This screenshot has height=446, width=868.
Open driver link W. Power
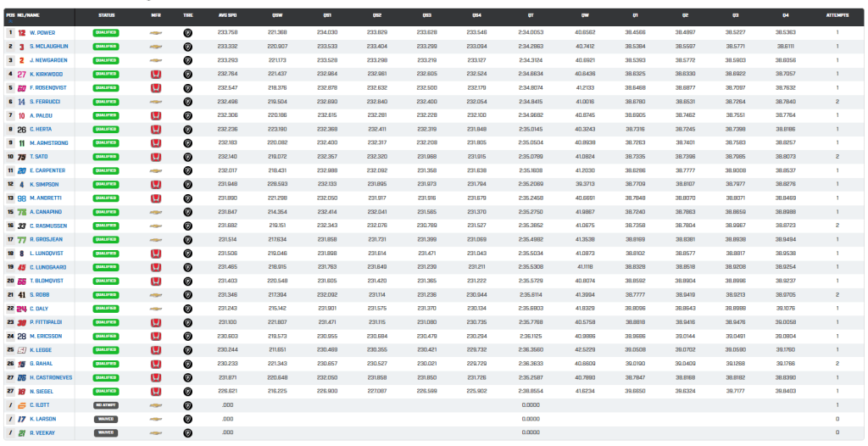42,33
